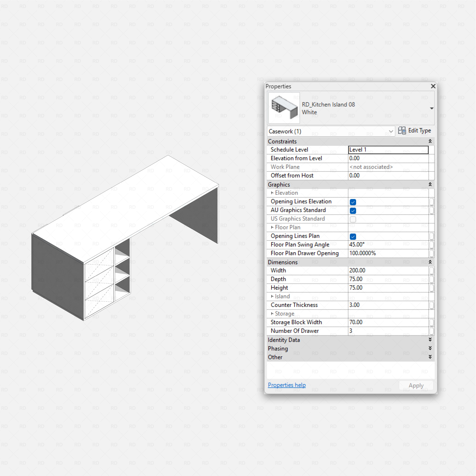Viewport: 476px width, 476px height.
Task: Collapse the Graphics section
Action: [x=430, y=184]
